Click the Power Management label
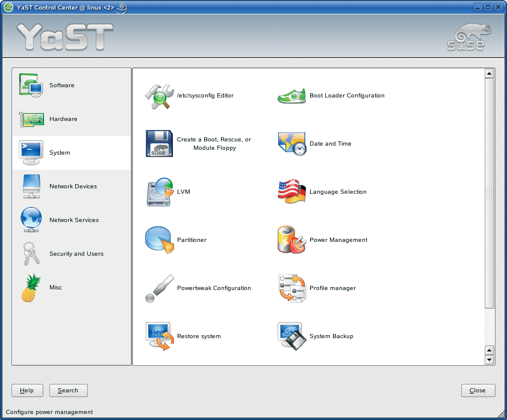This screenshot has width=507, height=420. point(338,239)
